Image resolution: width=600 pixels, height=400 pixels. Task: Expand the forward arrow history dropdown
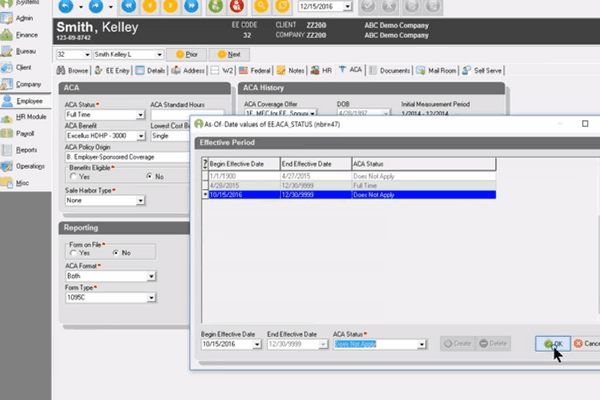pos(111,7)
